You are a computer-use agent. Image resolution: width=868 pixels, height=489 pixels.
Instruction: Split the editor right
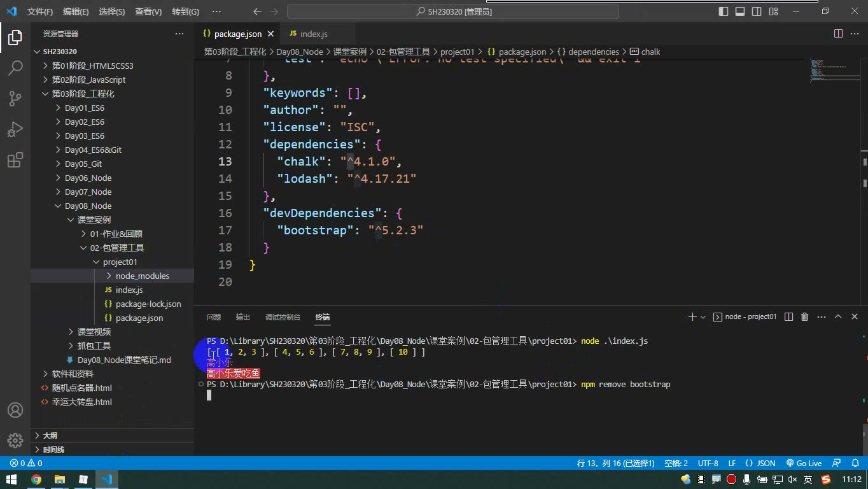pos(838,34)
